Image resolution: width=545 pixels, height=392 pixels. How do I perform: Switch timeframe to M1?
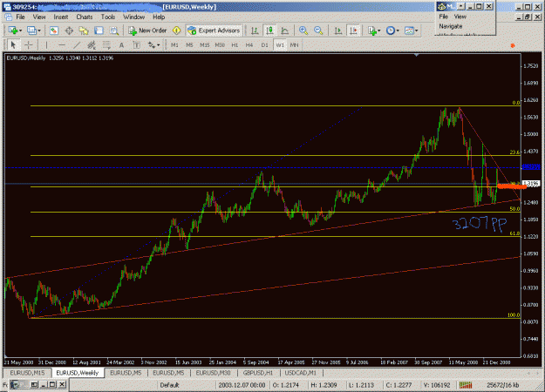[174, 45]
